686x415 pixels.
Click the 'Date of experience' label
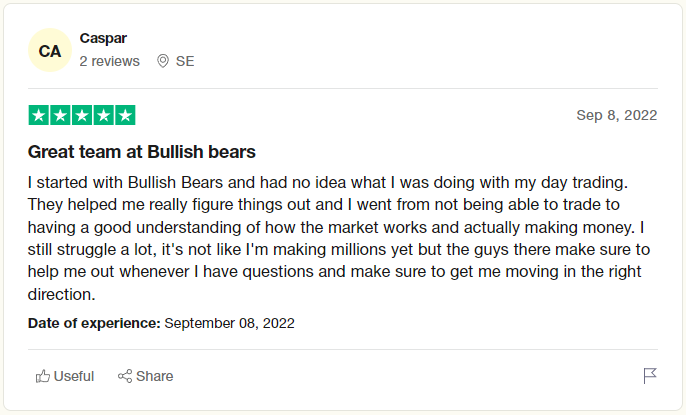pos(94,323)
